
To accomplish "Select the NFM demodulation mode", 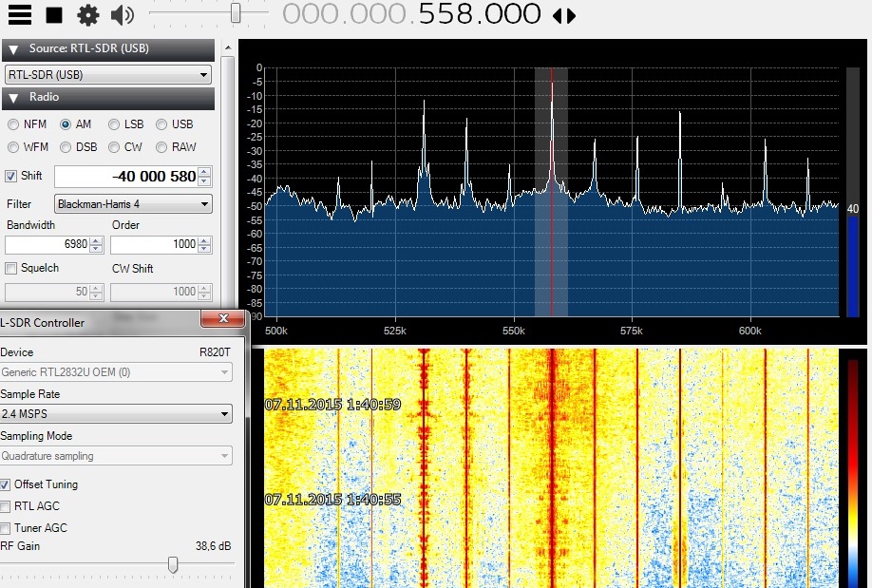I will [13, 124].
